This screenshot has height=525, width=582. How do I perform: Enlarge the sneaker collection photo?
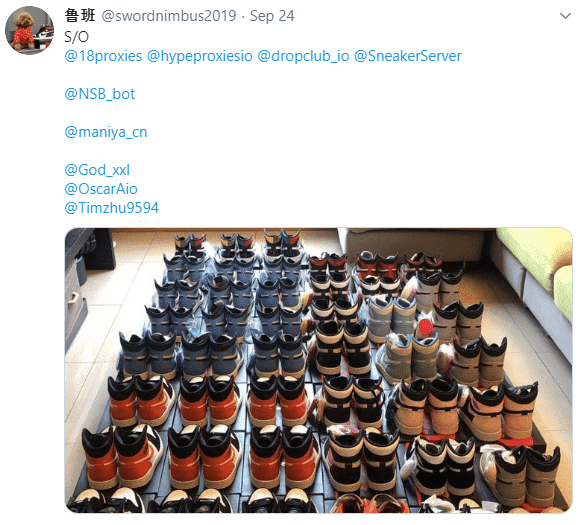pyautogui.click(x=318, y=371)
